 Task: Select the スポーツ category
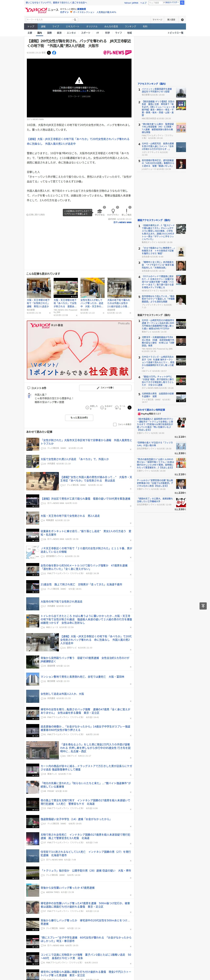pyautogui.click(x=86, y=33)
